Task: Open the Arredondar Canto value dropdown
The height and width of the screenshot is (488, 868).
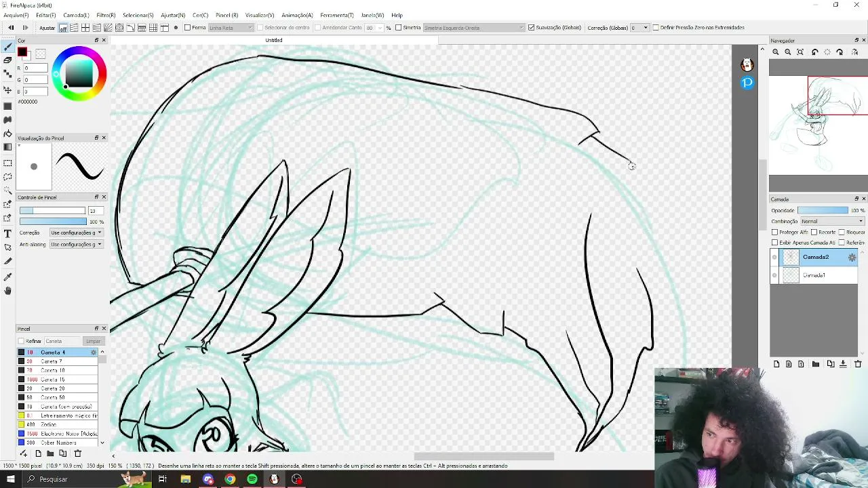Action: [x=374, y=28]
